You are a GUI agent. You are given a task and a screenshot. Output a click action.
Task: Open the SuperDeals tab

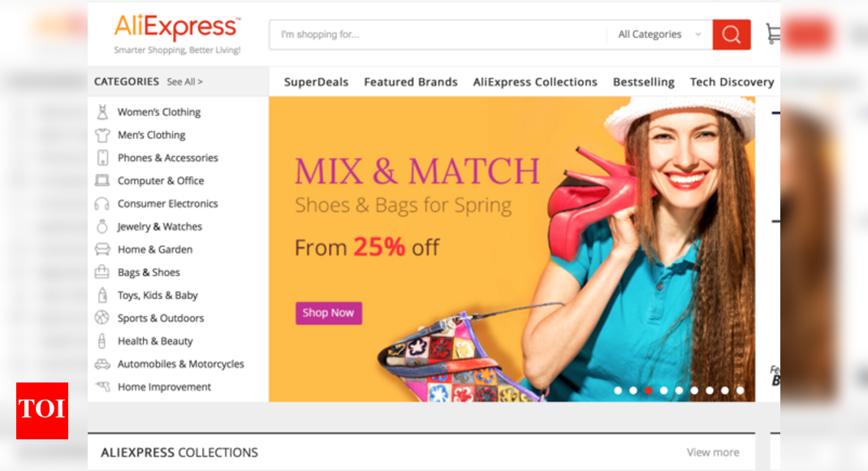pyautogui.click(x=316, y=82)
